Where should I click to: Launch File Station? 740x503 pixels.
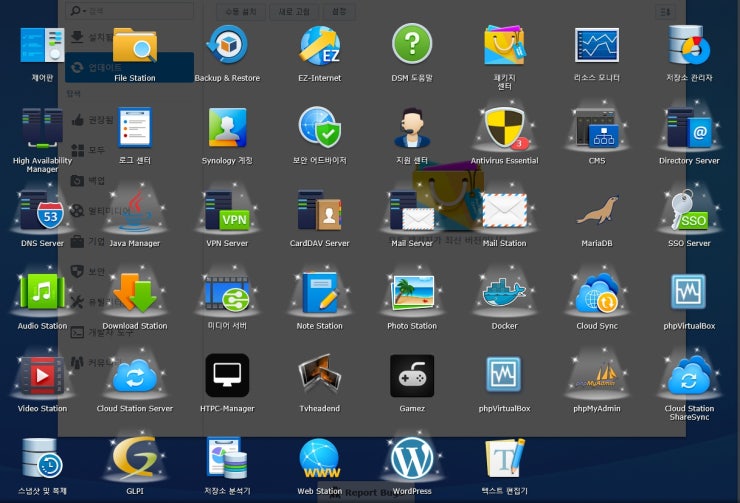click(135, 46)
